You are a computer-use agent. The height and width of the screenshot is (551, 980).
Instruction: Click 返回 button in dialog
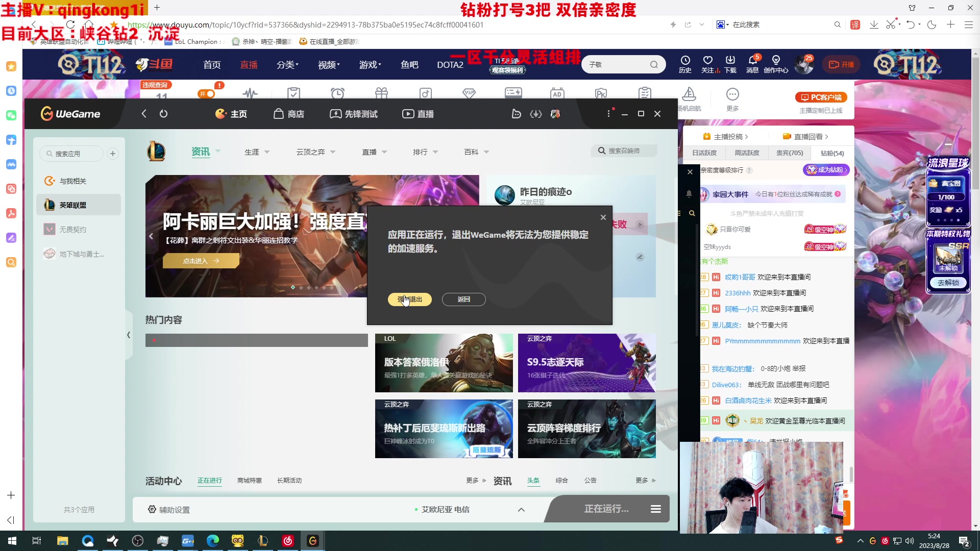click(464, 299)
